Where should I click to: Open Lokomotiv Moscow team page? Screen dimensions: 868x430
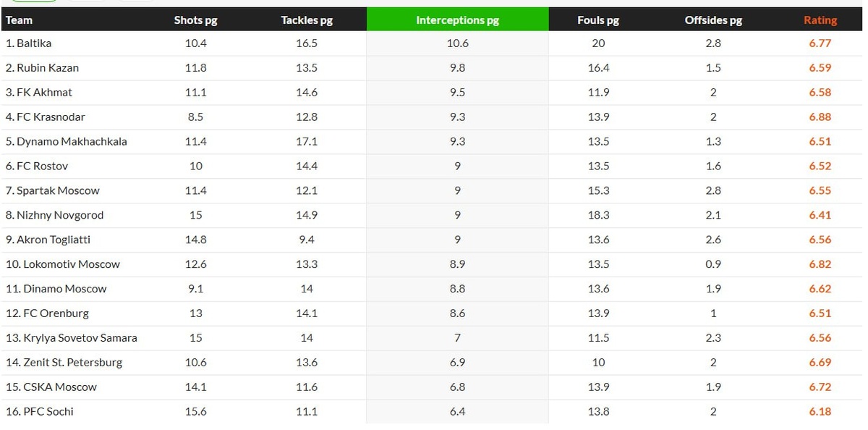point(72,264)
